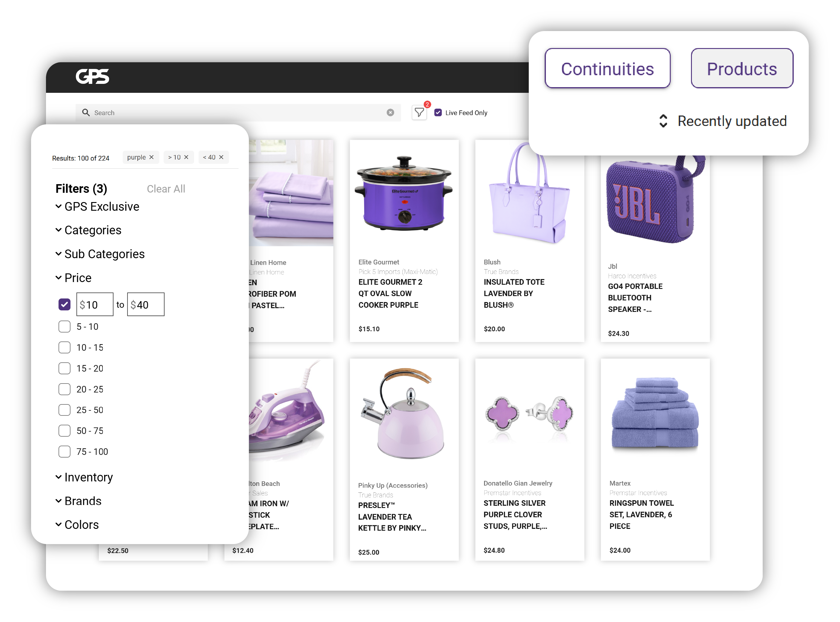The width and height of the screenshot is (840, 622).
Task: Expand the Categories filter section
Action: pos(88,230)
